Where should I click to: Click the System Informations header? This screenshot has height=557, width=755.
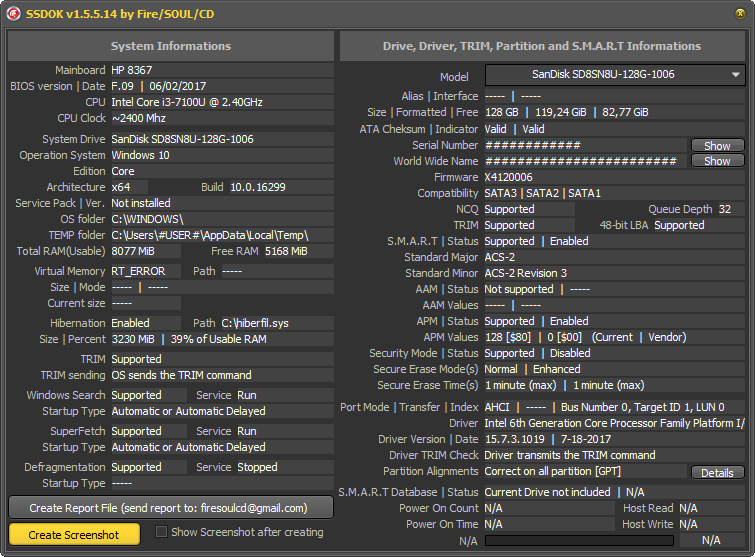coord(171,46)
